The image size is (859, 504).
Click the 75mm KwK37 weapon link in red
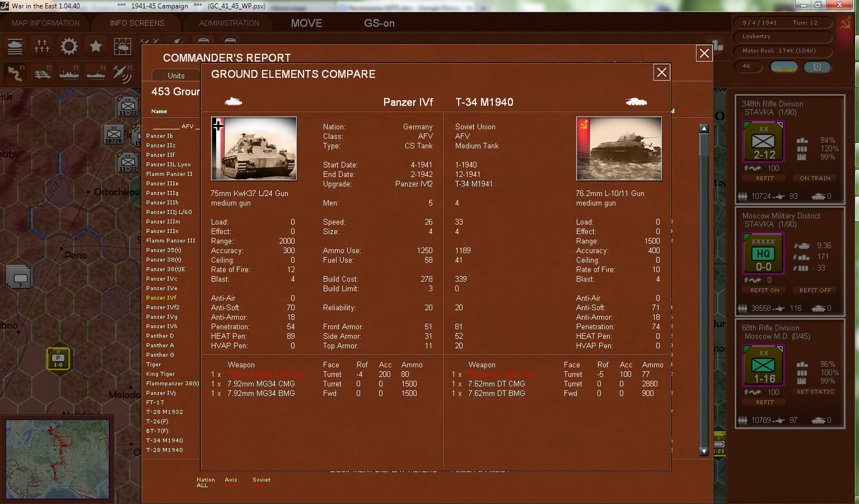pos(266,375)
